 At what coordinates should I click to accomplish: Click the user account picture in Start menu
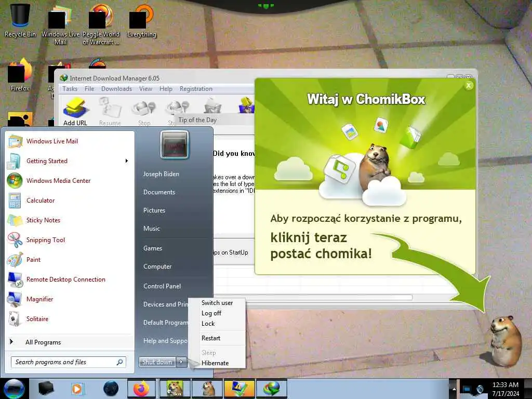click(175, 145)
